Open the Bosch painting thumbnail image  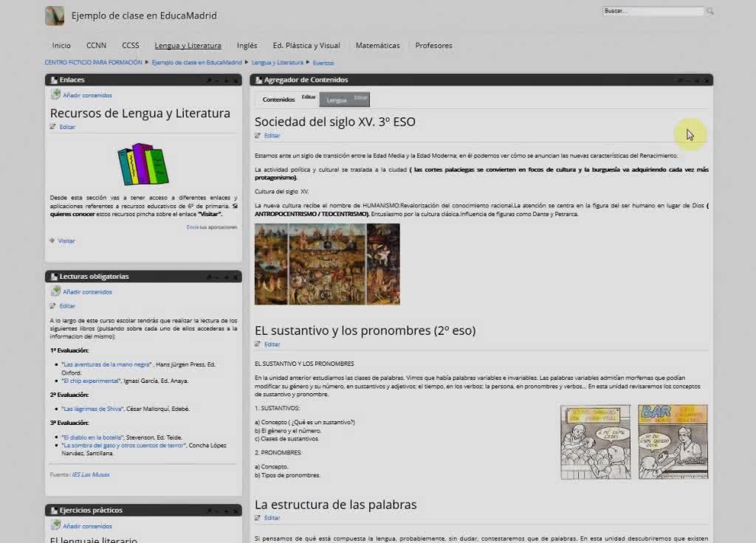[x=327, y=264]
